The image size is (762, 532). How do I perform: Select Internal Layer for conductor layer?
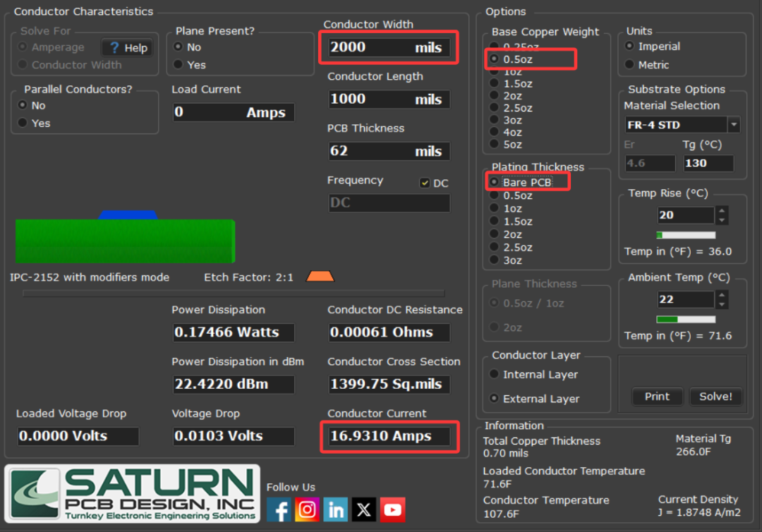click(495, 375)
